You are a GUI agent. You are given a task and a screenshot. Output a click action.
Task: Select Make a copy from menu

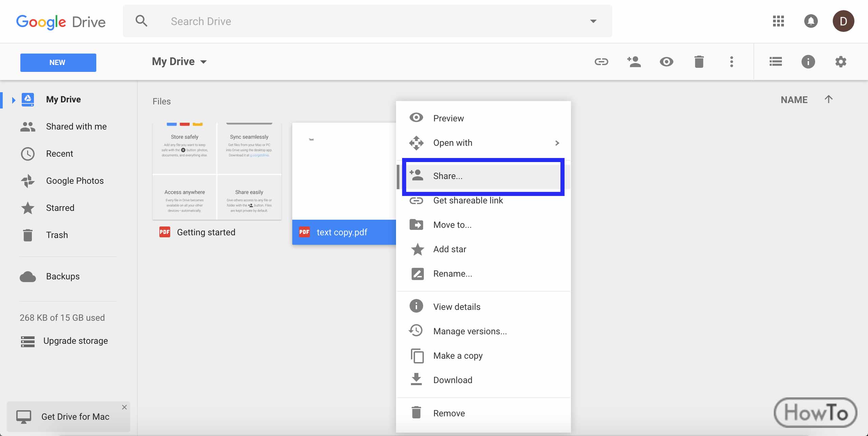[458, 355]
